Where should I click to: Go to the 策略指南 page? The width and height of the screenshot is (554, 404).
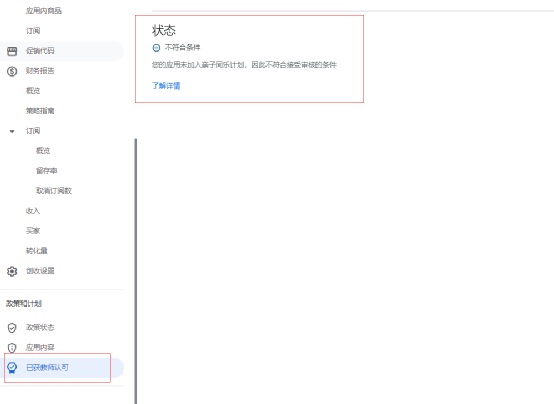[40, 111]
